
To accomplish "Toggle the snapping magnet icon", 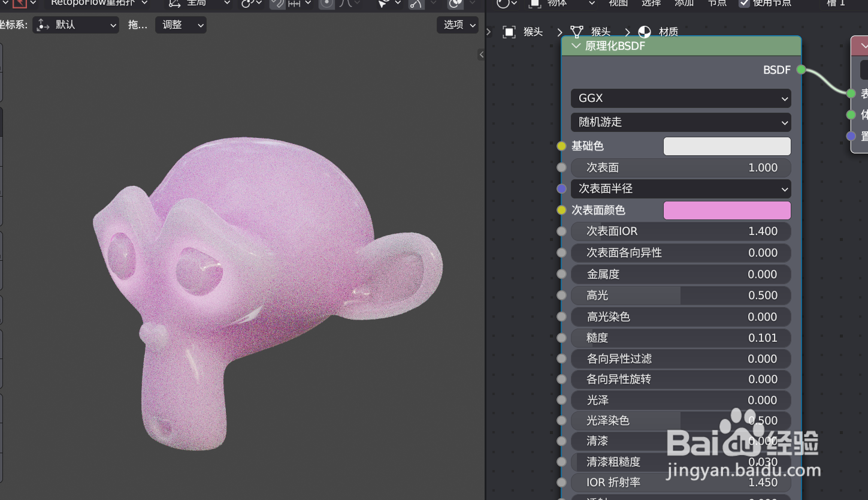I will click(277, 3).
